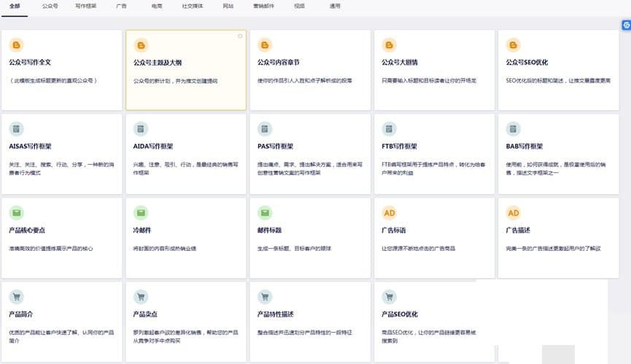The width and height of the screenshot is (631, 364).
Task: Open the FTB写作框架 template title
Action: pyautogui.click(x=399, y=146)
